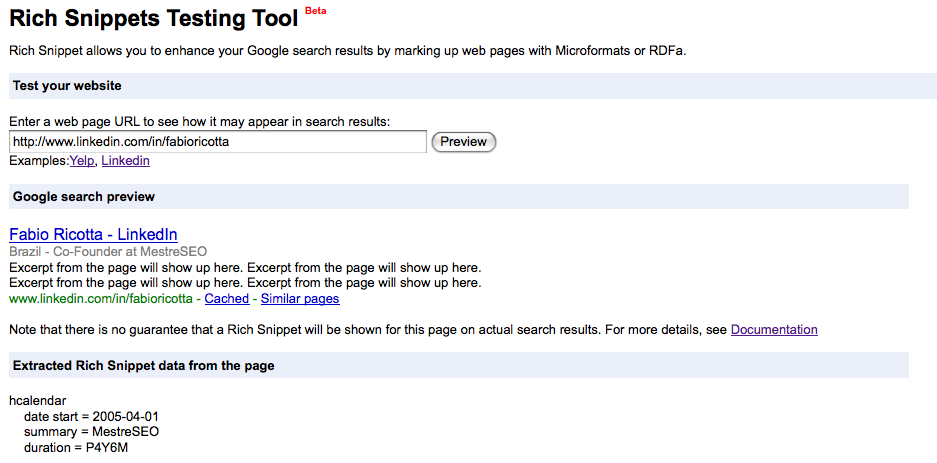Click the red Beta label
937x463 pixels.
coord(315,10)
